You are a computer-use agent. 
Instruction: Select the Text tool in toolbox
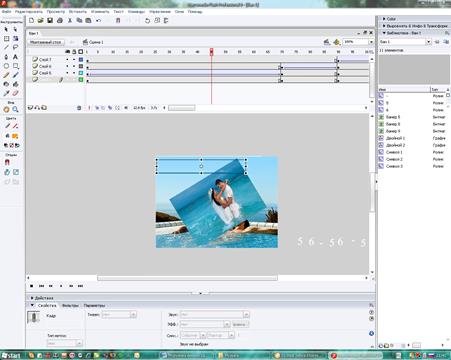tap(15, 57)
